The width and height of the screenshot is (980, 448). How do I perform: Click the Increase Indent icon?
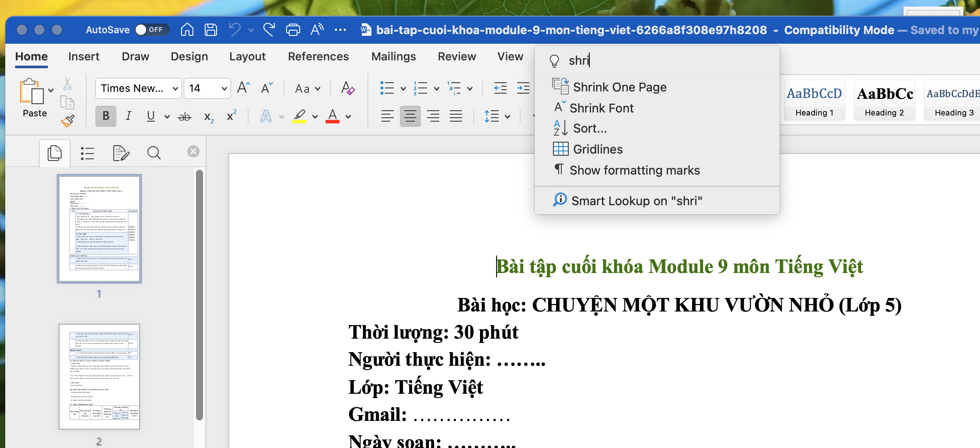[x=523, y=88]
